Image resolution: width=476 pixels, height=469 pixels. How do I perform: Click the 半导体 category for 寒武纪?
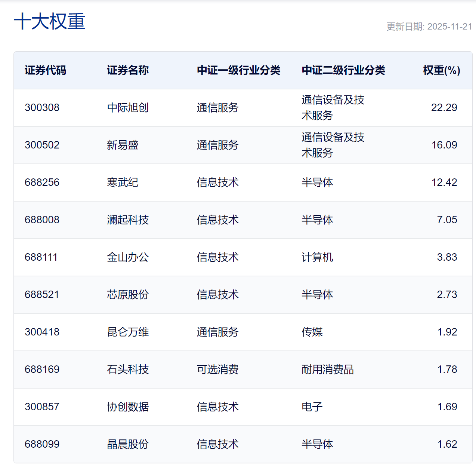(x=317, y=183)
